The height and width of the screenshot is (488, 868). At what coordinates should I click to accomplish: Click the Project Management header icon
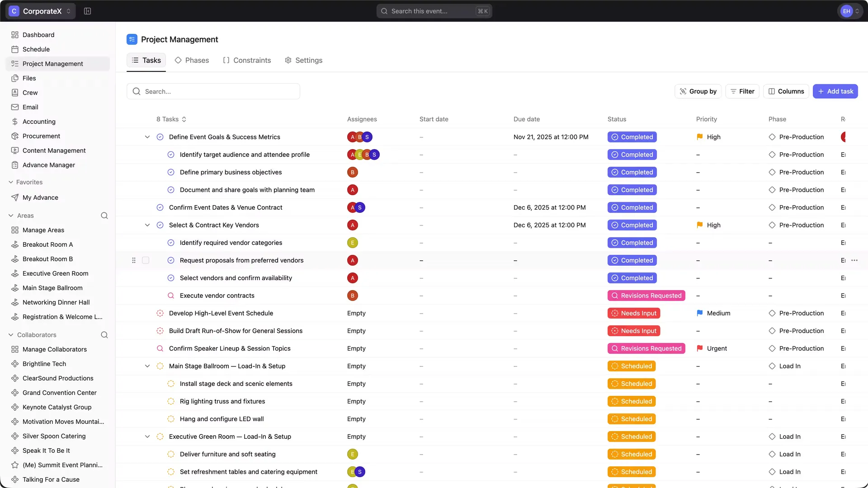coord(132,39)
